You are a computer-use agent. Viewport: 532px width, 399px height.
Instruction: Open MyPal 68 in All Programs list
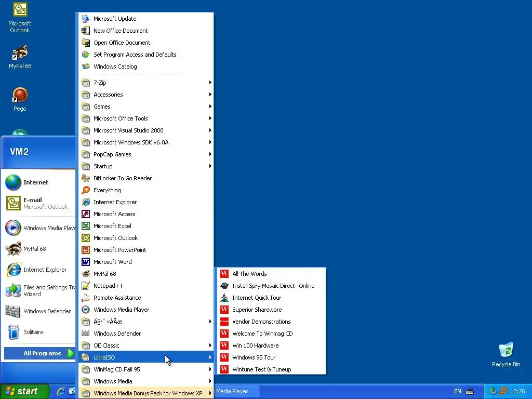146,274
